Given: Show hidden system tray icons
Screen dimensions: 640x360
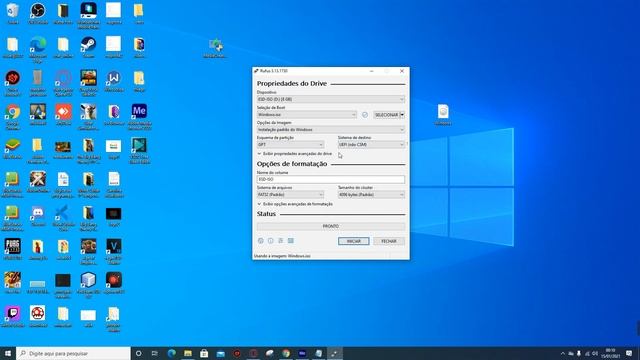Looking at the screenshot, I should point(563,353).
